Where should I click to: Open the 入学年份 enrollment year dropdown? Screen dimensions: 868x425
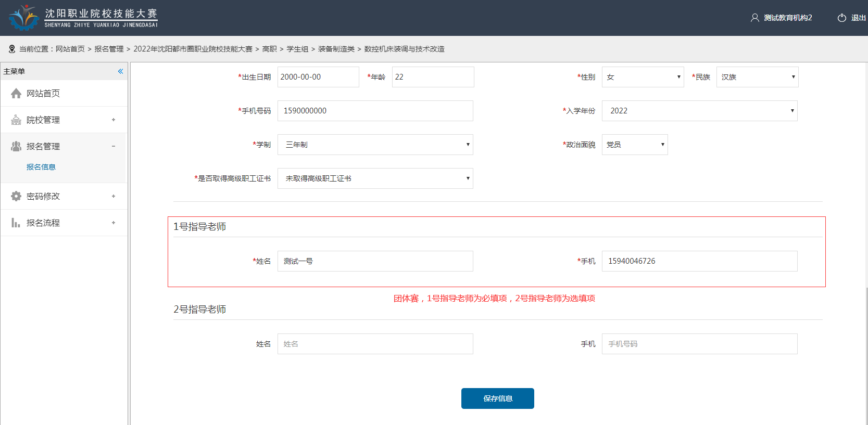click(x=699, y=111)
